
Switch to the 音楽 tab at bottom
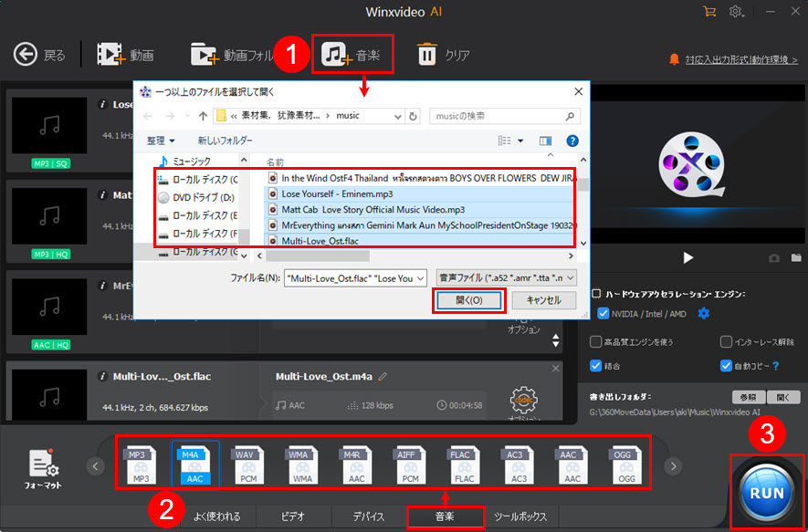tap(446, 516)
